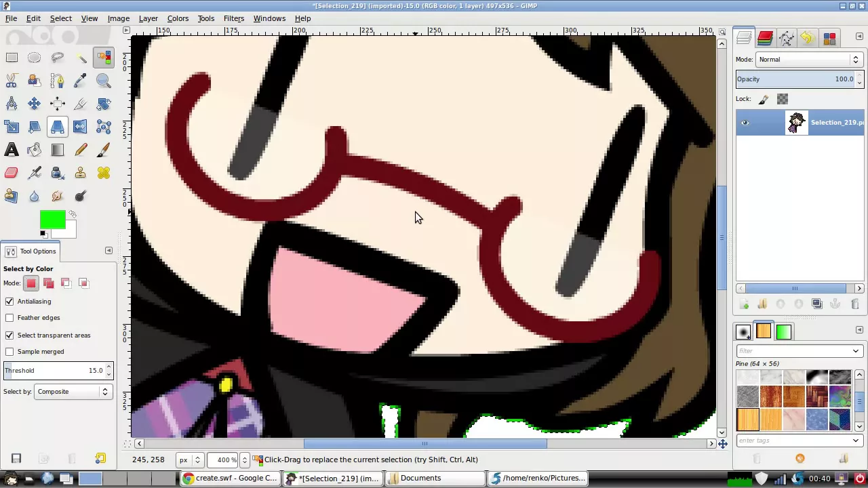Select the Fuzzy Select magic wand tool
The width and height of the screenshot is (868, 488).
coord(81,58)
